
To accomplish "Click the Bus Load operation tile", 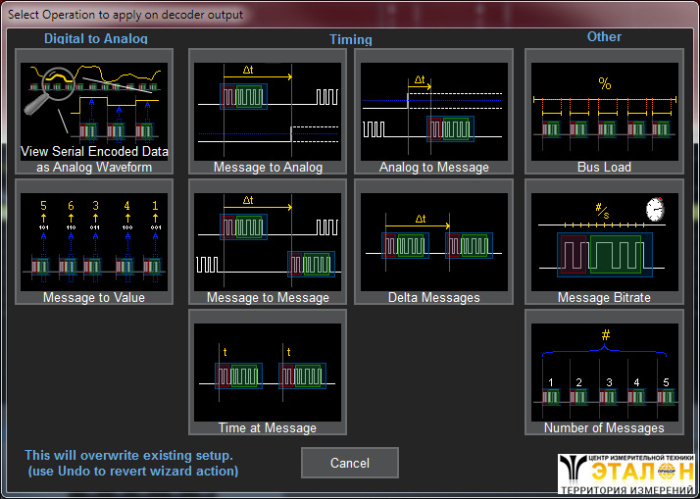I will (604, 112).
